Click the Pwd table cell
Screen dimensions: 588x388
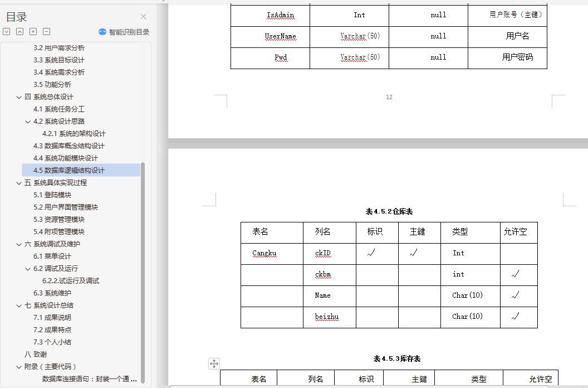point(271,58)
